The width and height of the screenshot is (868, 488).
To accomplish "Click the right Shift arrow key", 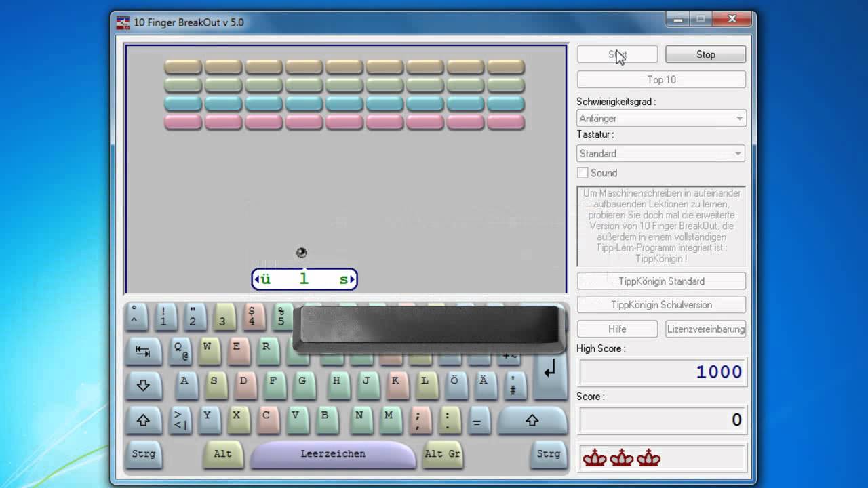I will pyautogui.click(x=532, y=420).
